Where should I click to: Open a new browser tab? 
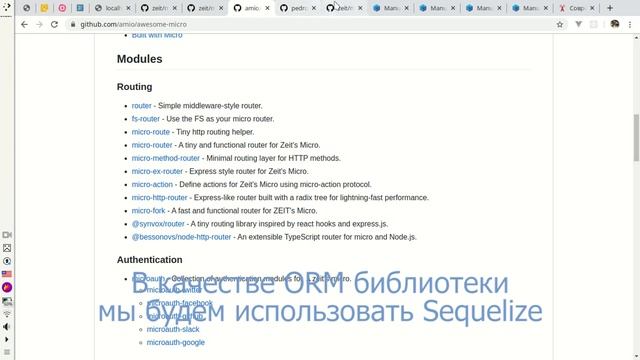pos(610,8)
